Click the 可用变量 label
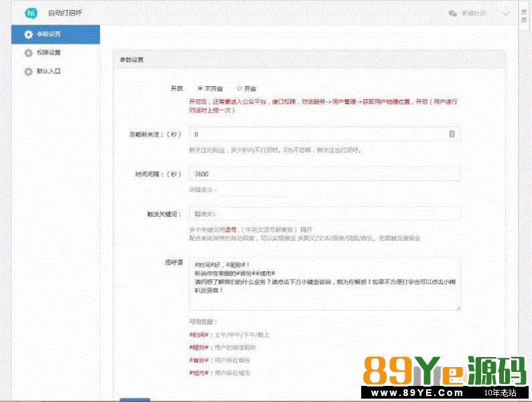The height and width of the screenshot is (402, 532). point(203,322)
